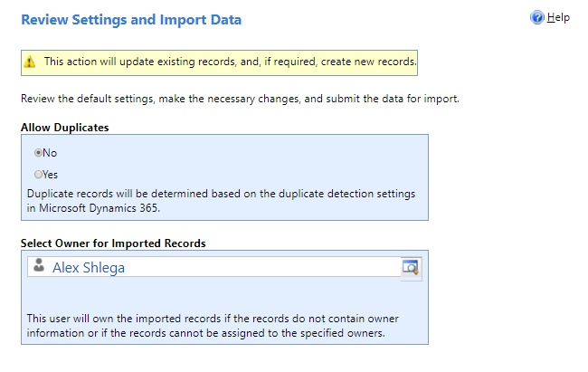Click the yellow warning triangle icon
Viewport: 588px width, 372px height.
pos(30,62)
